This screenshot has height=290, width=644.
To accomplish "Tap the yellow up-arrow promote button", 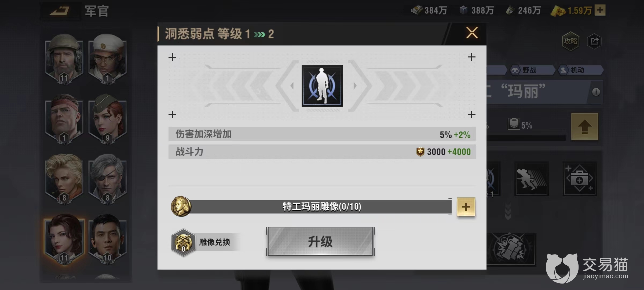I will pyautogui.click(x=584, y=126).
